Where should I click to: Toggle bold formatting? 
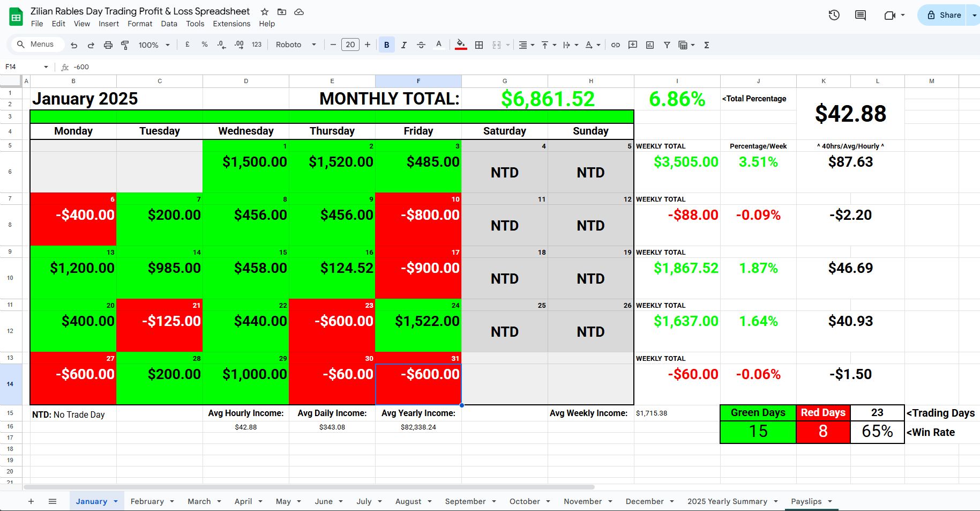click(x=386, y=45)
